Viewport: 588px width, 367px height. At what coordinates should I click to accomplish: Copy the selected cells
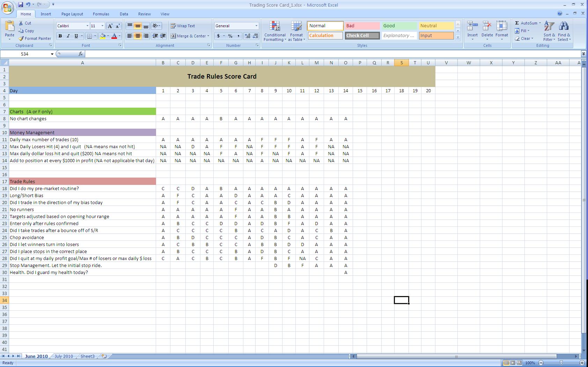click(26, 31)
